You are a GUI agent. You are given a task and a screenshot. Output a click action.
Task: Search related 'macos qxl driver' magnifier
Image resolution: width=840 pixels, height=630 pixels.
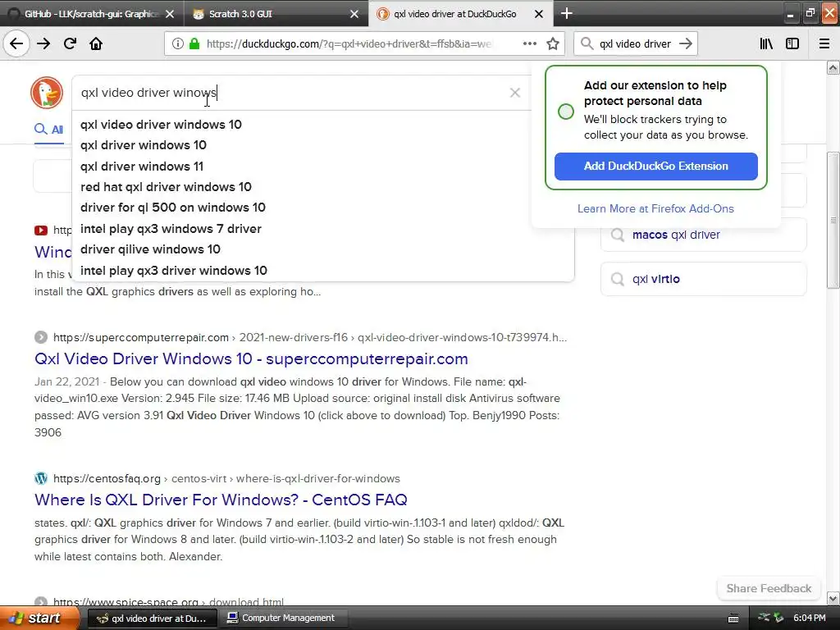point(618,235)
